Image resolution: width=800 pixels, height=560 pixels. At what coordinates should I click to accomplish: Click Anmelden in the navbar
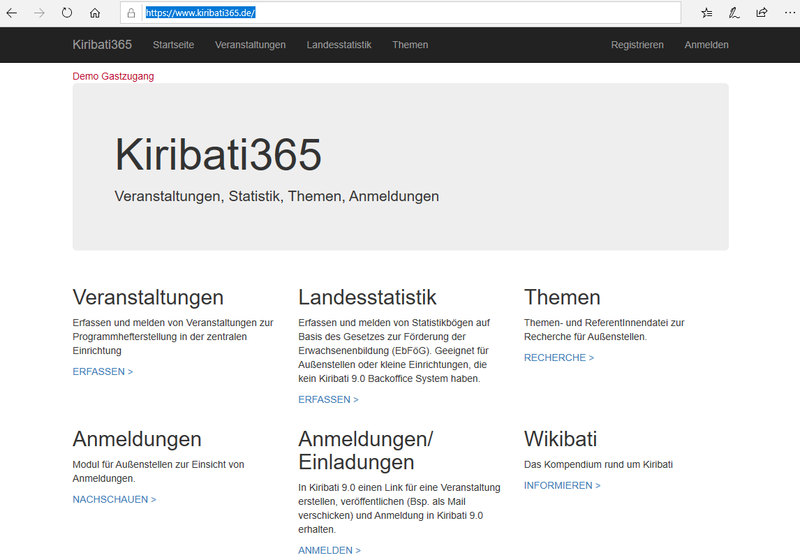[x=707, y=45]
